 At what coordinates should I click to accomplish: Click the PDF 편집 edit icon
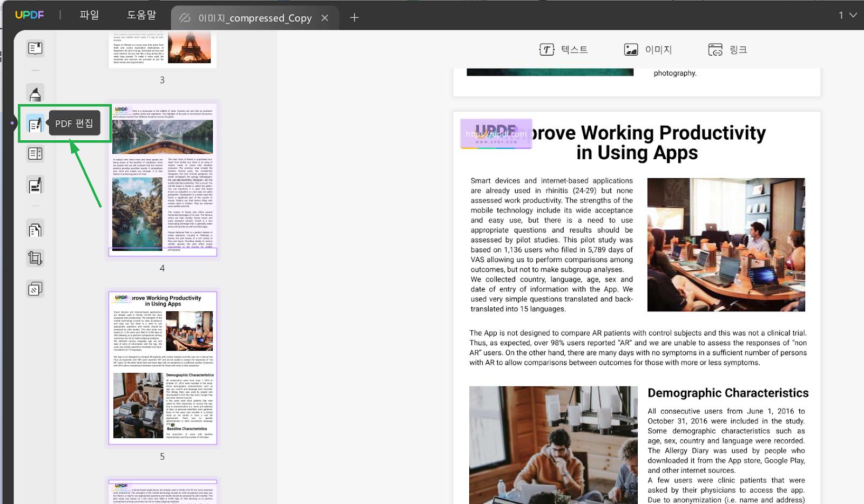pos(35,124)
